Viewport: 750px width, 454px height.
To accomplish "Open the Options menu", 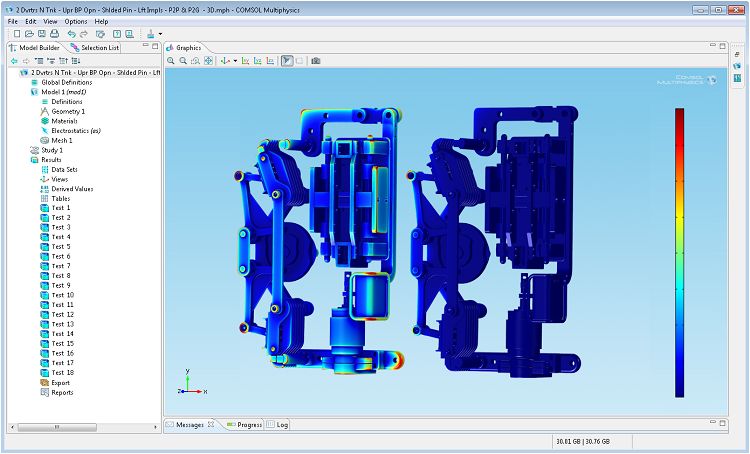I will (x=76, y=22).
